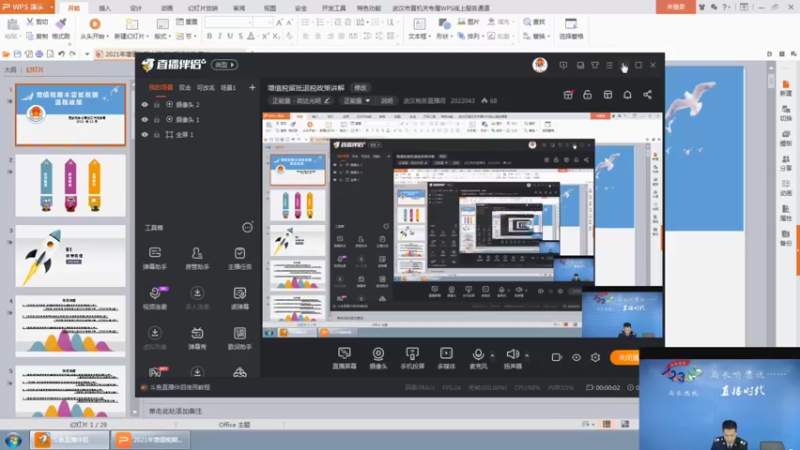Screen dimensions: 800x450
Task: Click the notification bell icon
Action: click(627, 95)
